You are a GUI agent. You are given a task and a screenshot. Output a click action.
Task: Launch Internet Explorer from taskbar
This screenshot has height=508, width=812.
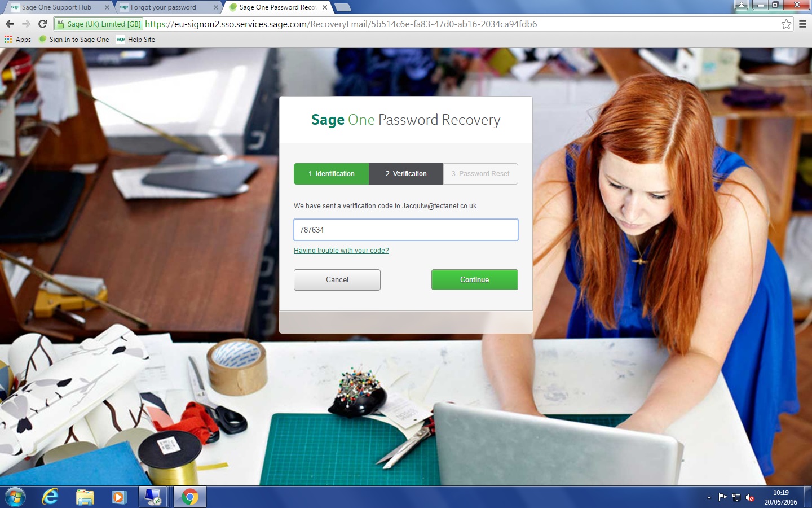pyautogui.click(x=50, y=497)
